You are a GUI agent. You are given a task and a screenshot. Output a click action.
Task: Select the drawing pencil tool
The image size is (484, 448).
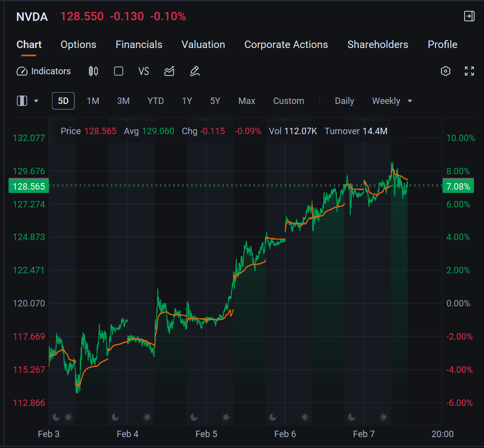click(195, 71)
